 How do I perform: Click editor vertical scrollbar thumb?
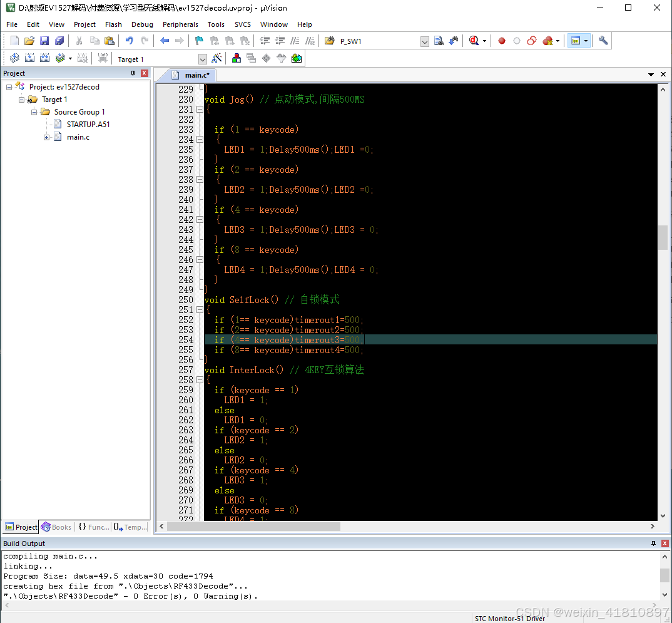click(x=663, y=237)
